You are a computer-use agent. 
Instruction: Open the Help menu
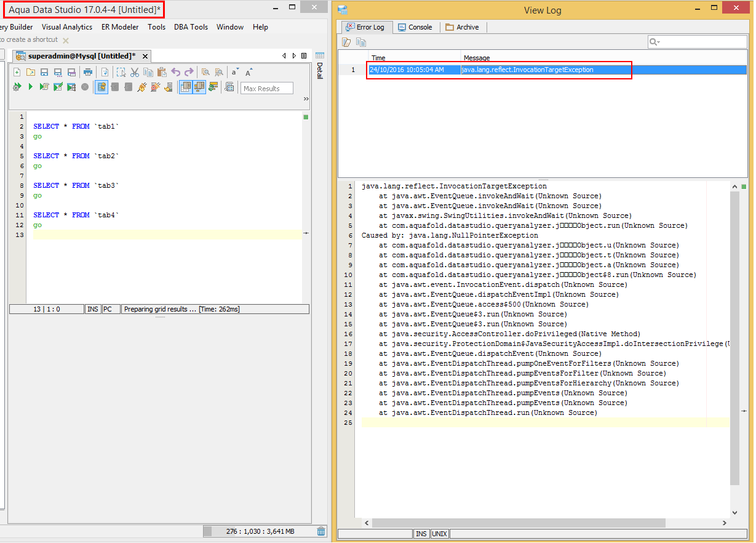point(260,27)
